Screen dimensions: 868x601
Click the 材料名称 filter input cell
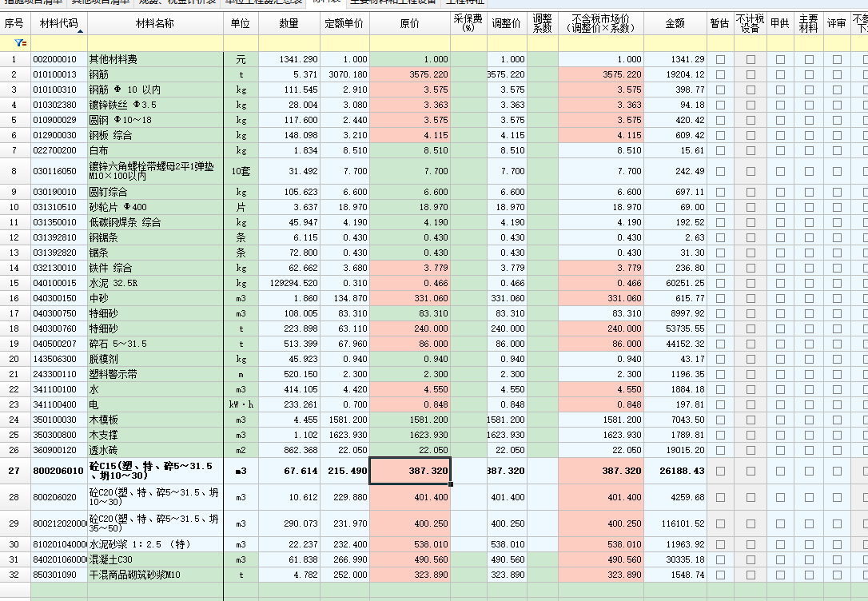155,43
